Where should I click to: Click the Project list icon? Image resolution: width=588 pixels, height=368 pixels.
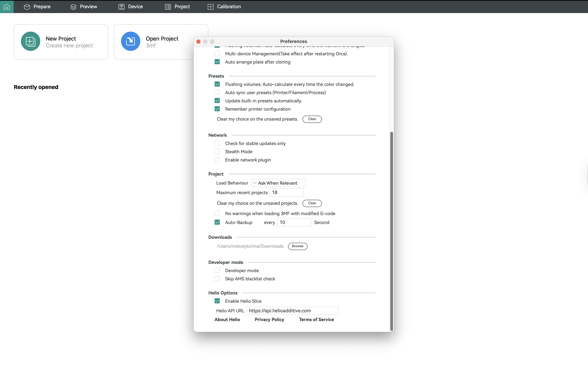click(x=168, y=7)
